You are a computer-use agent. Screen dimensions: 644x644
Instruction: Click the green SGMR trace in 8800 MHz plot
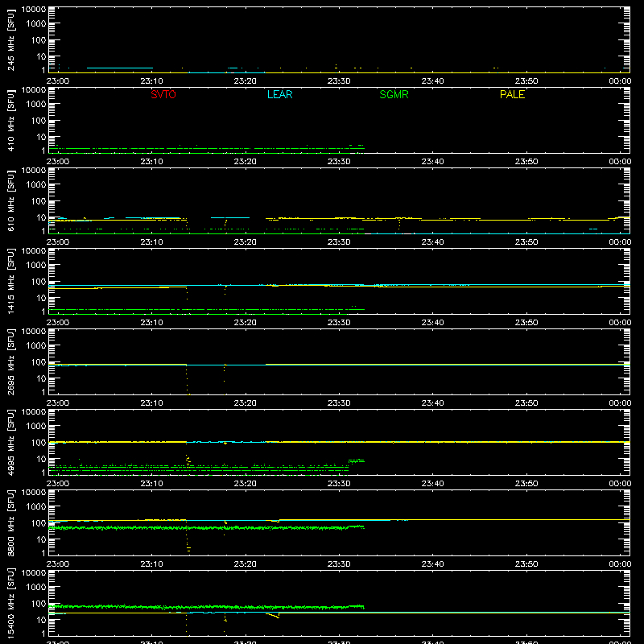205,528
